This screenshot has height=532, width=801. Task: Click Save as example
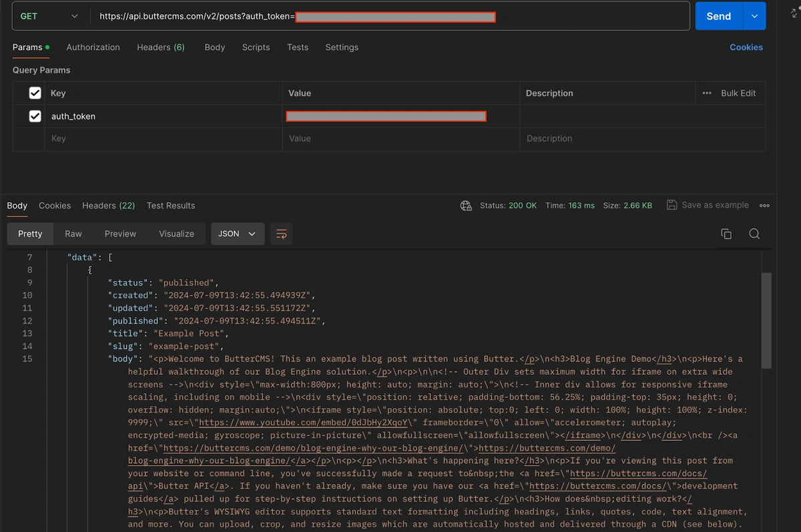point(708,206)
